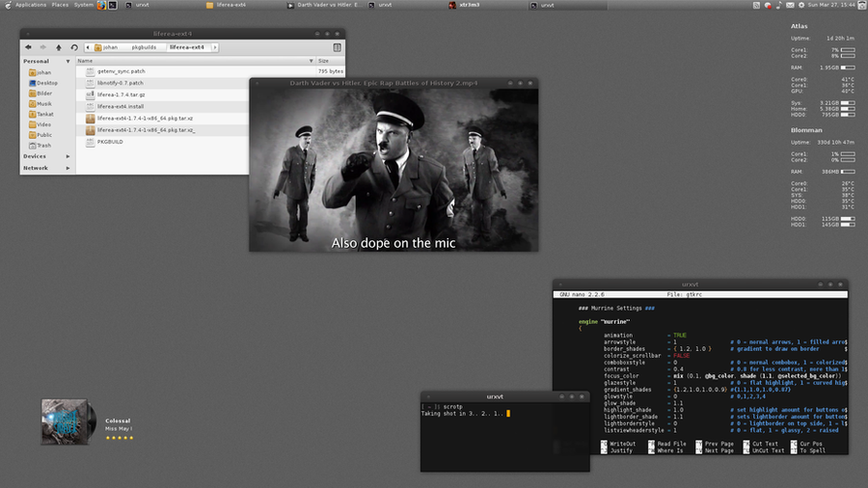
Task: Switch to Darth Vader vs Hitler taskbar item
Action: click(326, 5)
